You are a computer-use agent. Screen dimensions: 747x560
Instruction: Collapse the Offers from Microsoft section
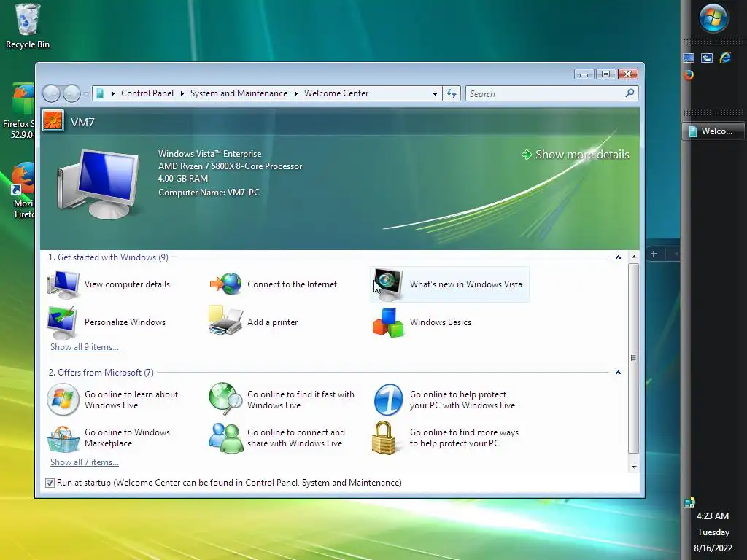click(618, 373)
